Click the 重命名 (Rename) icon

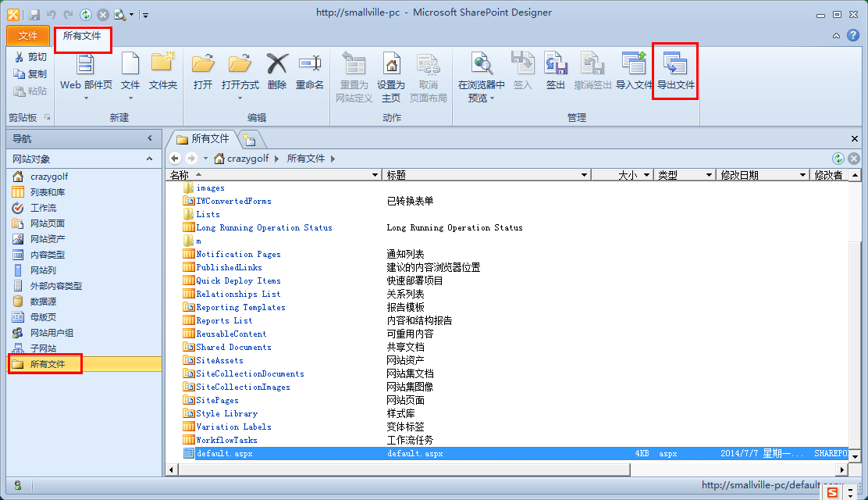(x=309, y=64)
